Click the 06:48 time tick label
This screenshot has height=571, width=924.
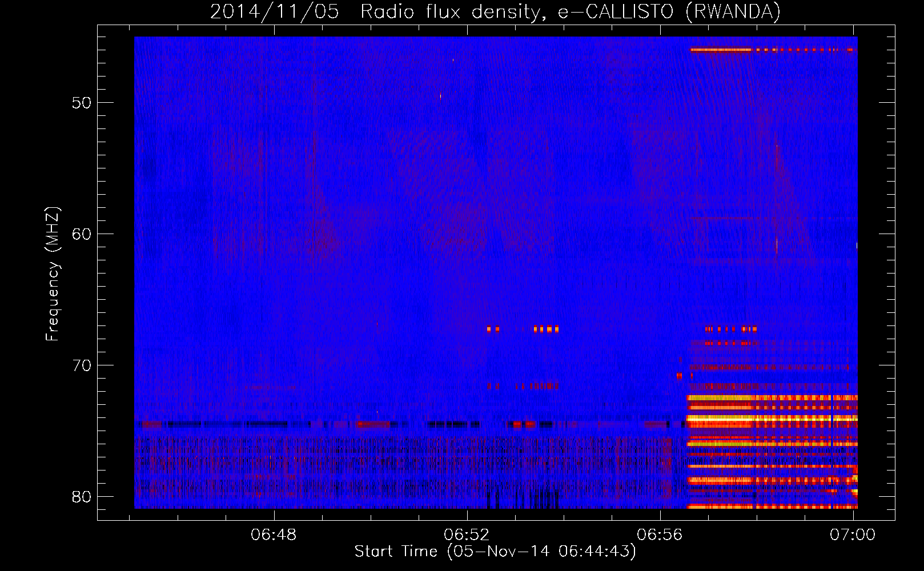point(274,534)
